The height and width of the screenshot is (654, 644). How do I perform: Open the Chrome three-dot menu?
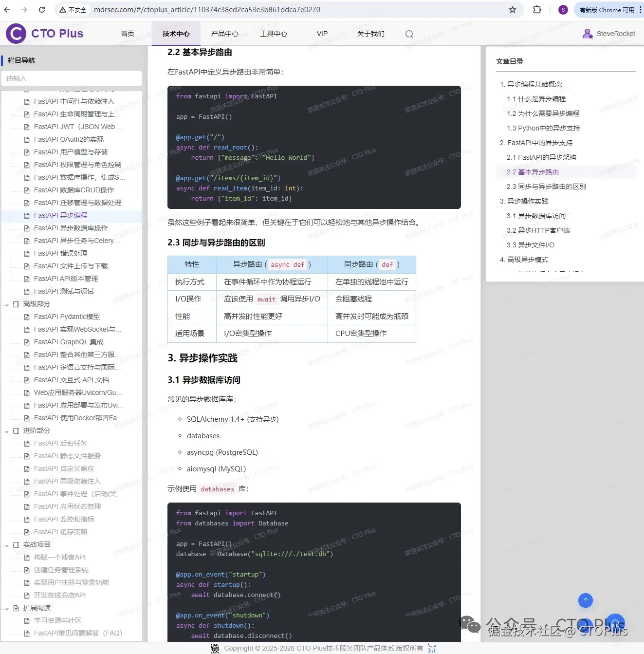(x=641, y=10)
